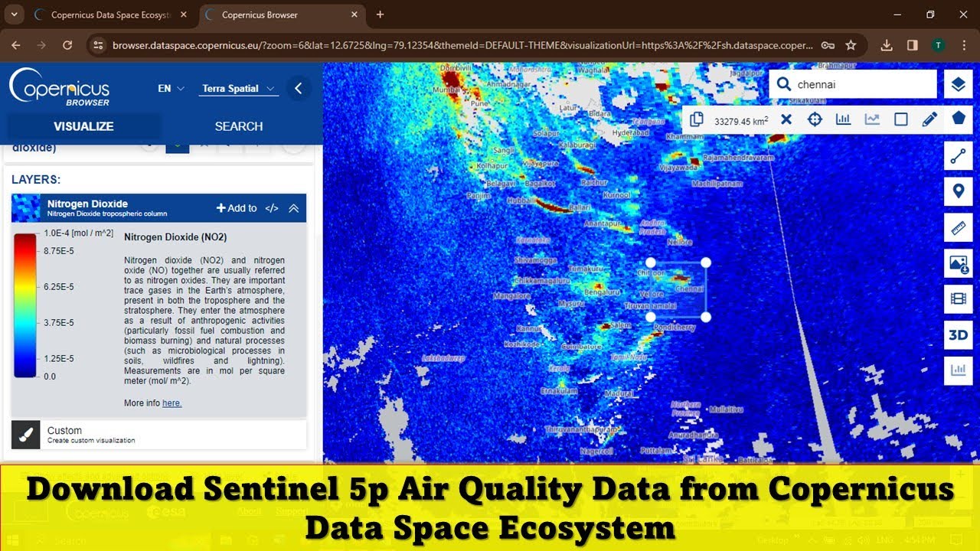Open the timelapse film tool
The width and height of the screenshot is (980, 551).
[959, 299]
